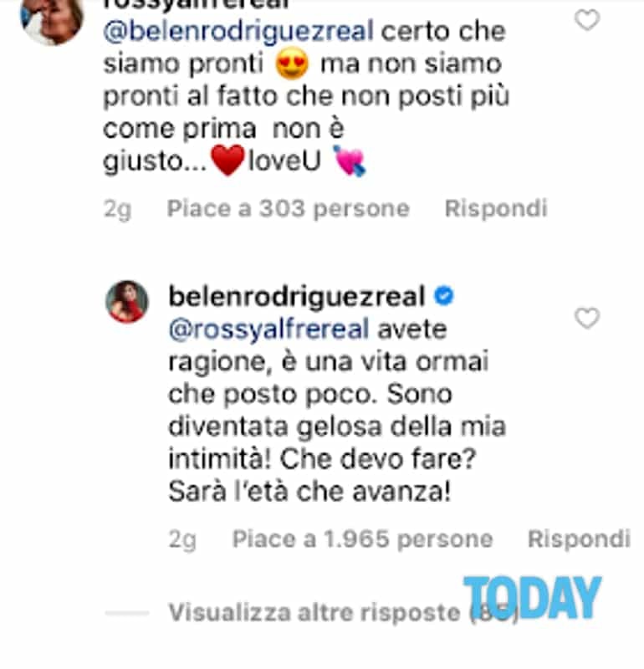Click Rispondi under belenrodriguezreal's reply

579,539
